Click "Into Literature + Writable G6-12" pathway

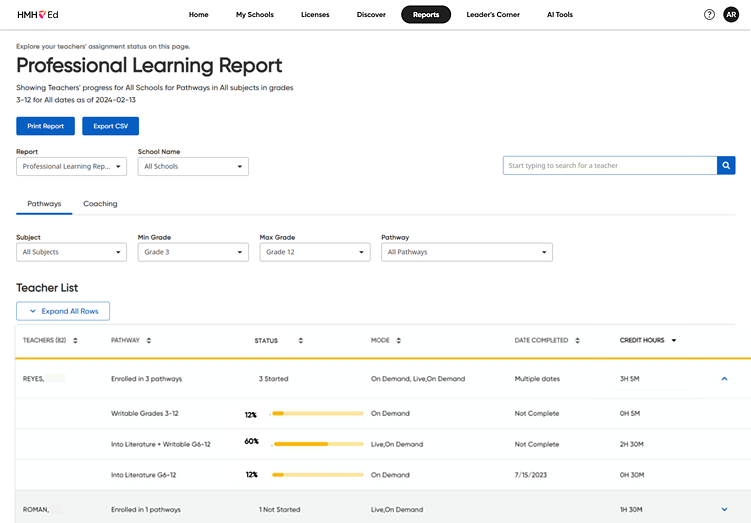click(x=160, y=444)
